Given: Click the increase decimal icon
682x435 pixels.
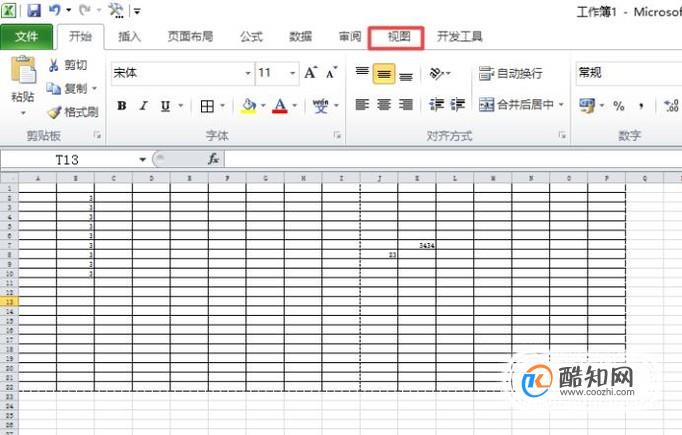Looking at the screenshot, I should pyautogui.click(x=671, y=105).
